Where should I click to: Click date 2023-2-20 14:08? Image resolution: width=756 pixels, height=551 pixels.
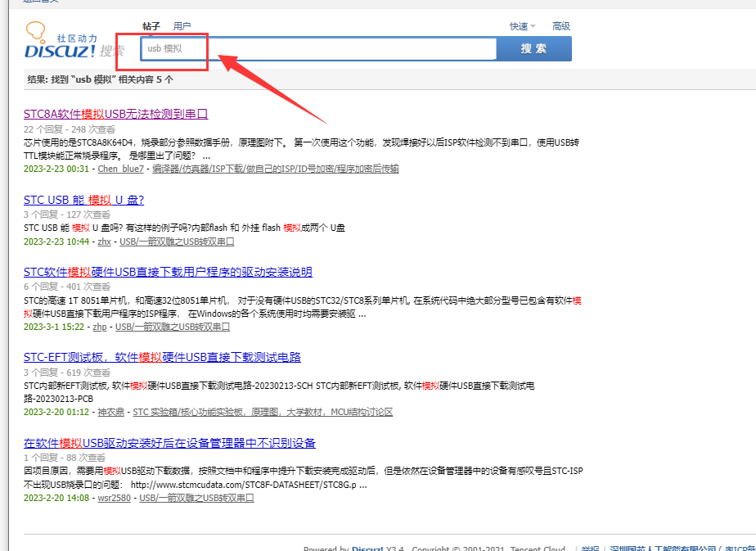tap(56, 498)
